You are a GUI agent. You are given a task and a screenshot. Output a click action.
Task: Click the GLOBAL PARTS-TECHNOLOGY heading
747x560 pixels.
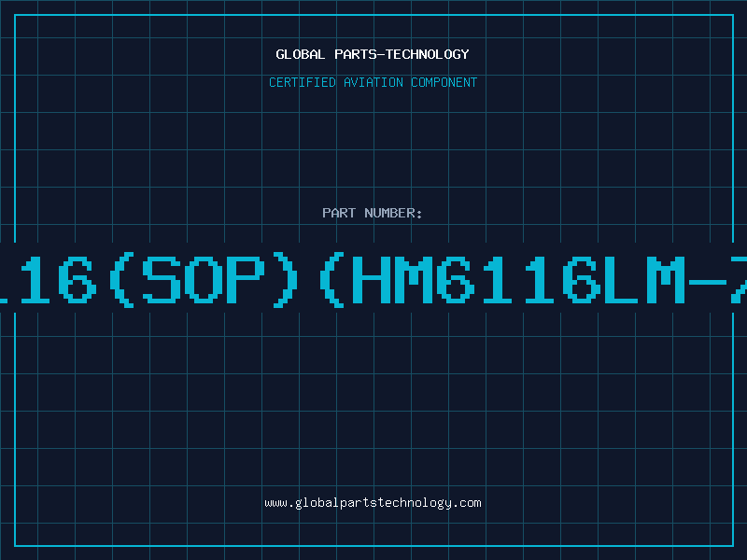point(373,54)
